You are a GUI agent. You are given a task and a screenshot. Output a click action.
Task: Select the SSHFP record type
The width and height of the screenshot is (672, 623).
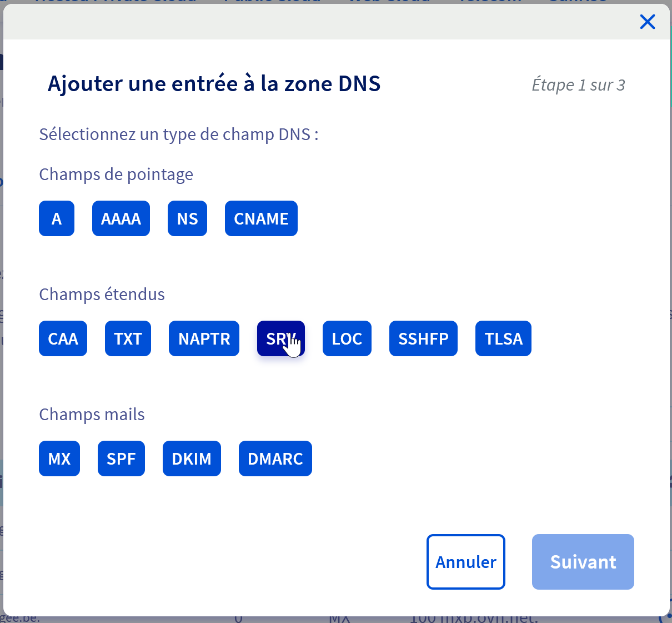point(423,338)
